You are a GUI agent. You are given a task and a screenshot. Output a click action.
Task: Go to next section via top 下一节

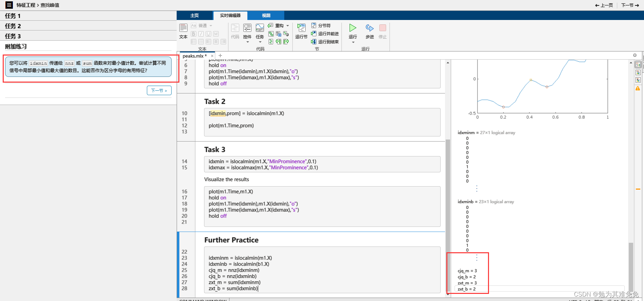coord(630,5)
